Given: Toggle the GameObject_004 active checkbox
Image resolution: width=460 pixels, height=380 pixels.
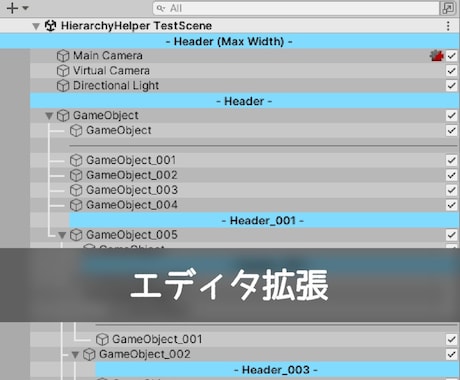Looking at the screenshot, I should (452, 205).
